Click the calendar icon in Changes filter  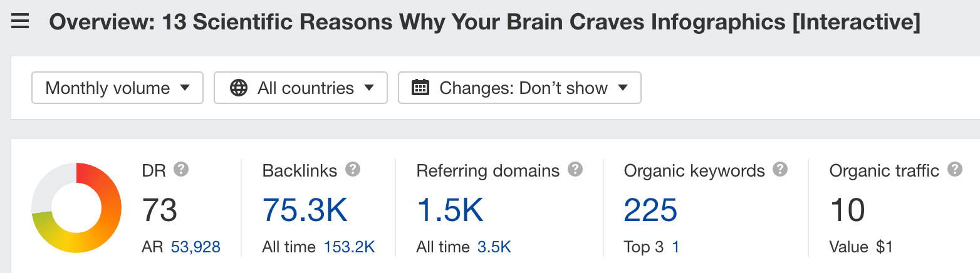click(420, 88)
